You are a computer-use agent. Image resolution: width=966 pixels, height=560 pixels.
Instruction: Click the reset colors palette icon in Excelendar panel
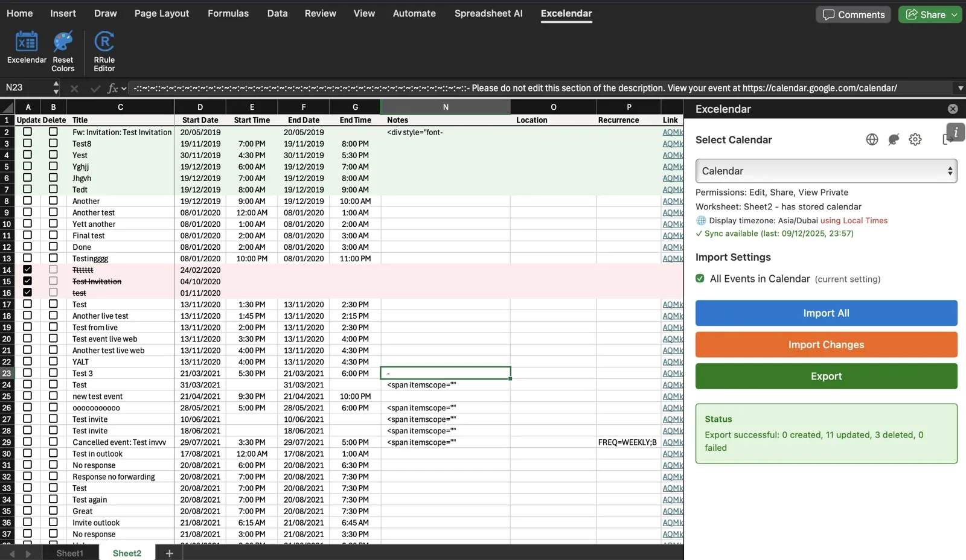[894, 139]
